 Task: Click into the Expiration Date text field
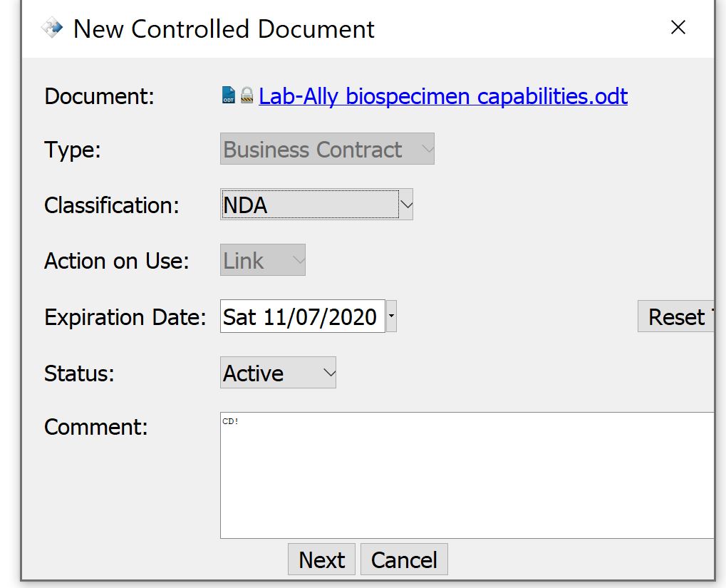click(x=301, y=316)
